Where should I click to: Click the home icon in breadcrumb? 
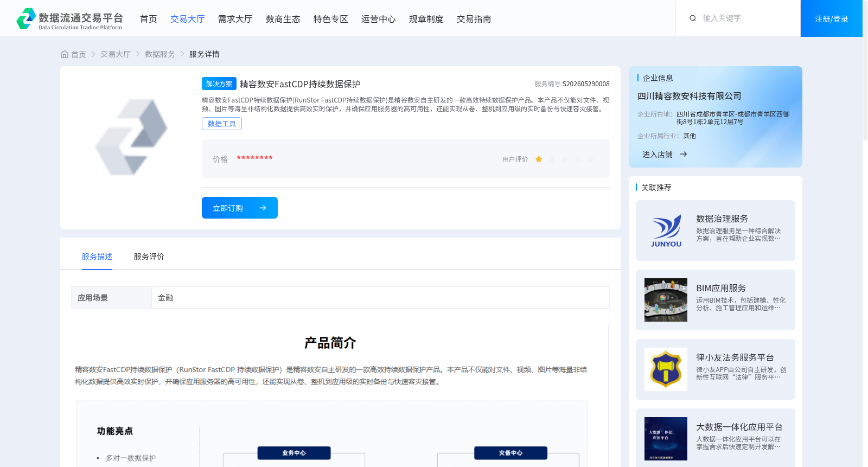65,54
